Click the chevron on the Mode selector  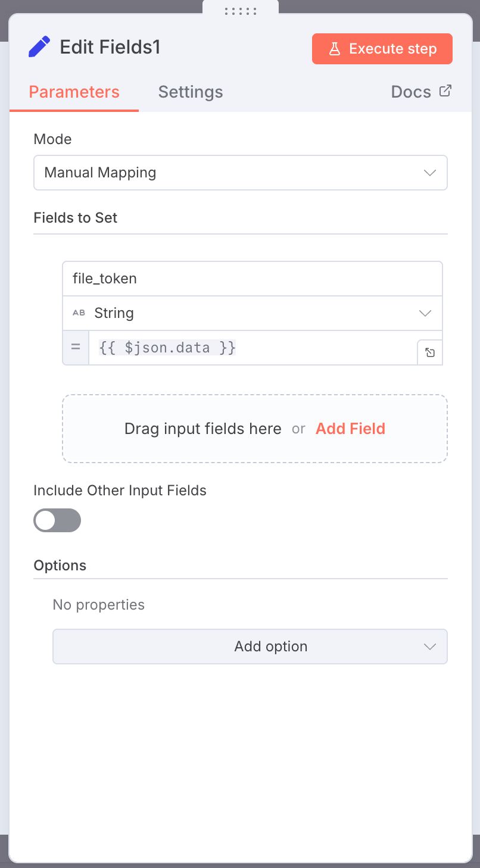429,173
